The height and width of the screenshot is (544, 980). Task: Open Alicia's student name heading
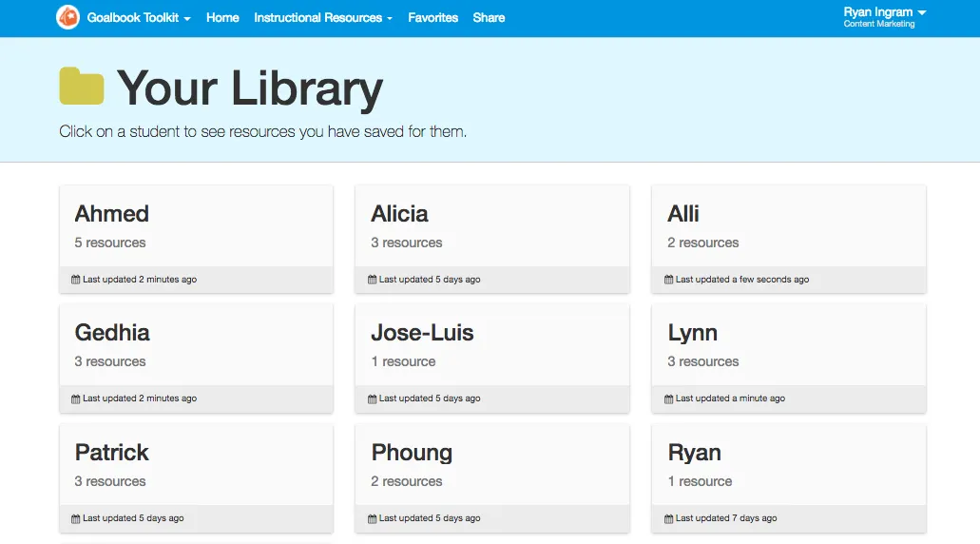(x=399, y=214)
